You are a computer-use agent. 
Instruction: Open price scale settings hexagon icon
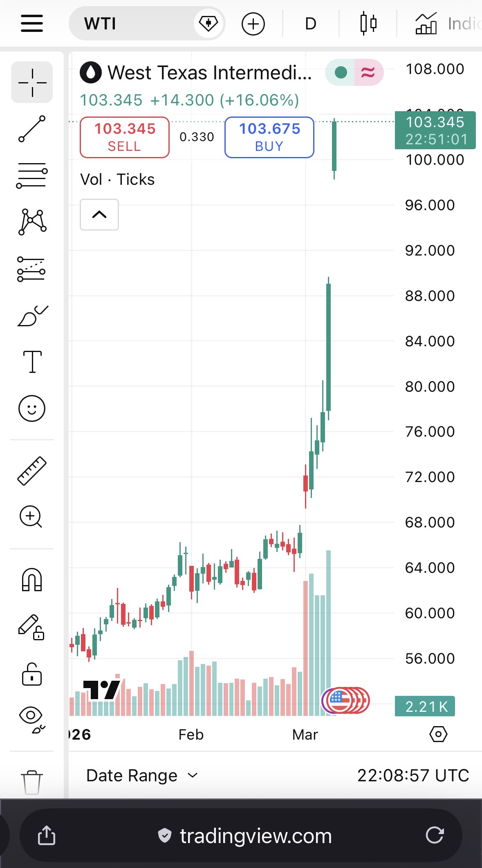pyautogui.click(x=438, y=734)
